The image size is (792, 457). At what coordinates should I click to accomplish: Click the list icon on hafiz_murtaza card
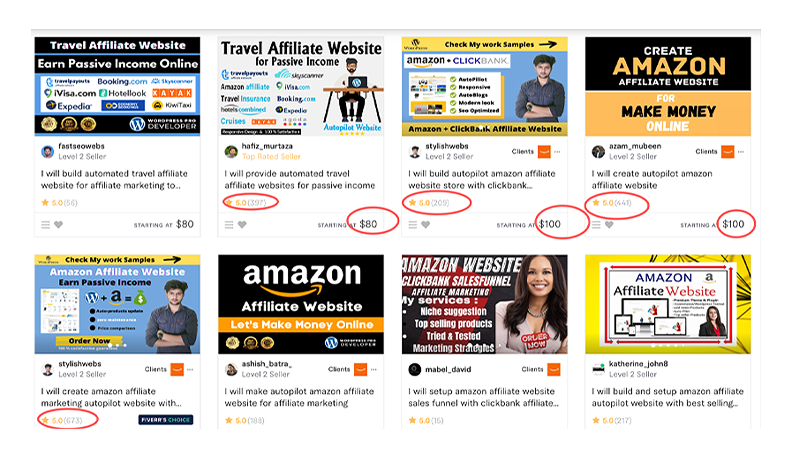pyautogui.click(x=229, y=225)
